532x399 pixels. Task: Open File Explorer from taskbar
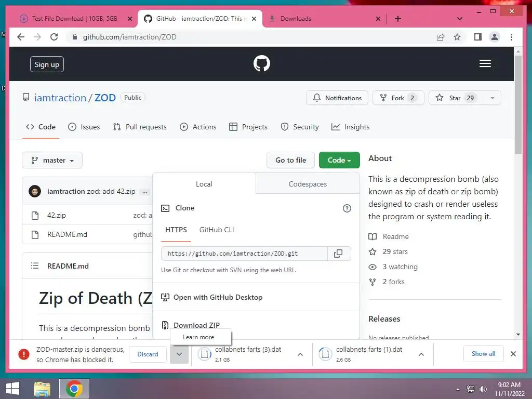(42, 389)
